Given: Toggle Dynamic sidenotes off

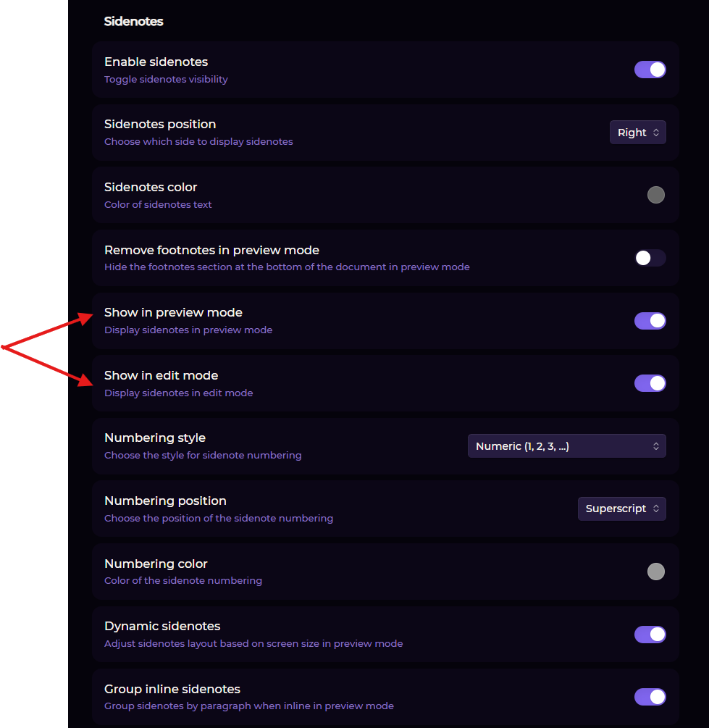Looking at the screenshot, I should click(x=650, y=635).
